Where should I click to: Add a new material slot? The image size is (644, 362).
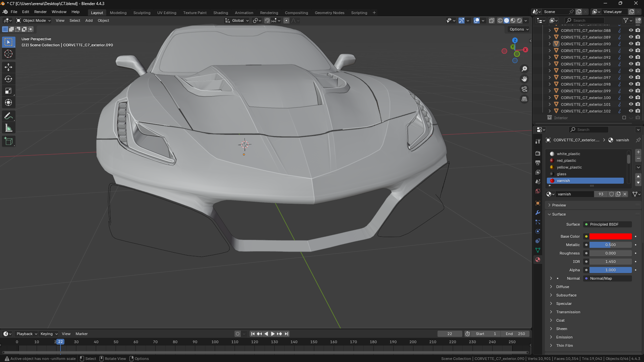point(638,152)
